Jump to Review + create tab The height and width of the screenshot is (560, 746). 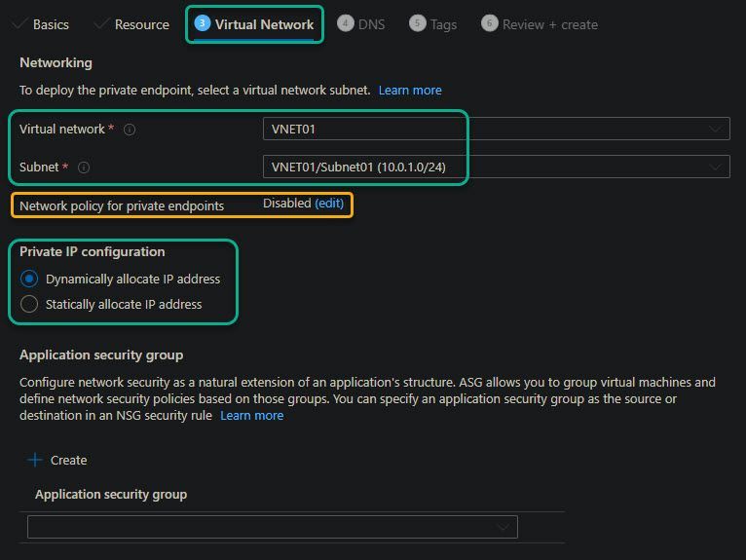[x=549, y=24]
